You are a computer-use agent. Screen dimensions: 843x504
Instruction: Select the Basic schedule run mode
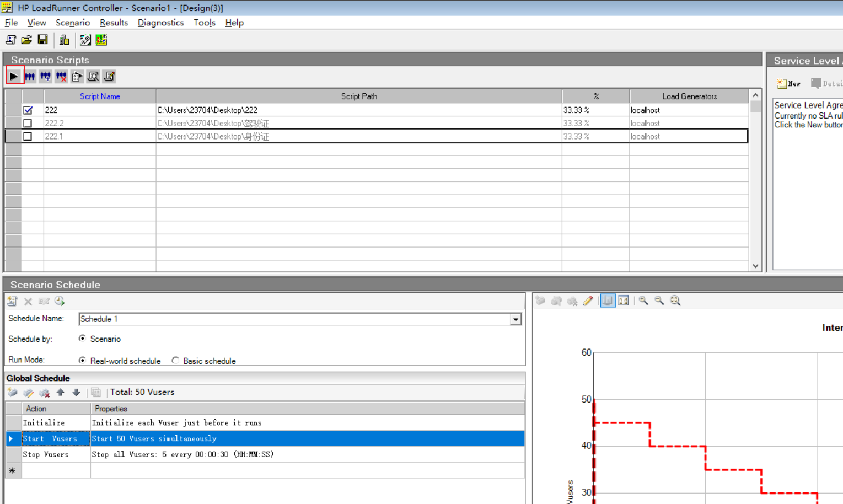(175, 361)
